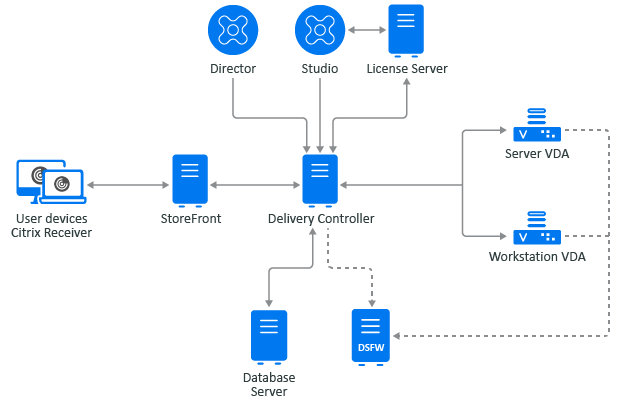Select the Delivery Controller server icon
This screenshot has height=400, width=620.
[320, 181]
